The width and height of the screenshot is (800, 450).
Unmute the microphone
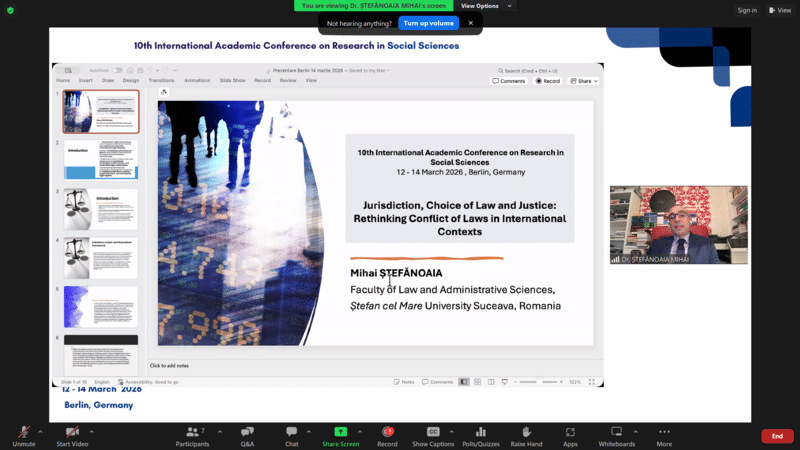point(23,436)
